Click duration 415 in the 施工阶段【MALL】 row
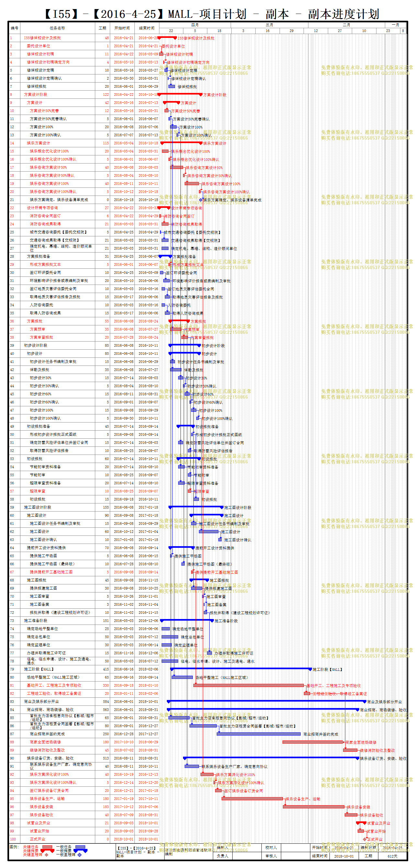 point(106,669)
